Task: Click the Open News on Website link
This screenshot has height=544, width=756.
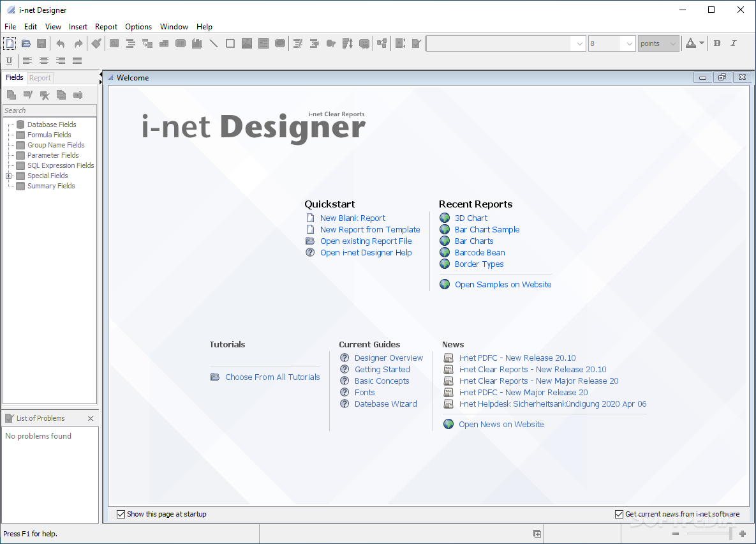Action: click(x=501, y=425)
